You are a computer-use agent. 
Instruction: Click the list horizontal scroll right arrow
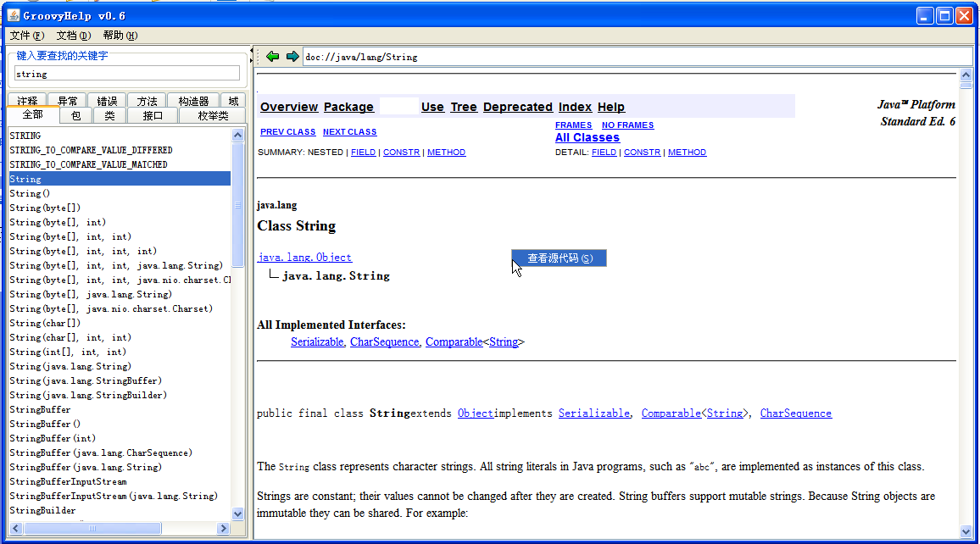coord(223,529)
